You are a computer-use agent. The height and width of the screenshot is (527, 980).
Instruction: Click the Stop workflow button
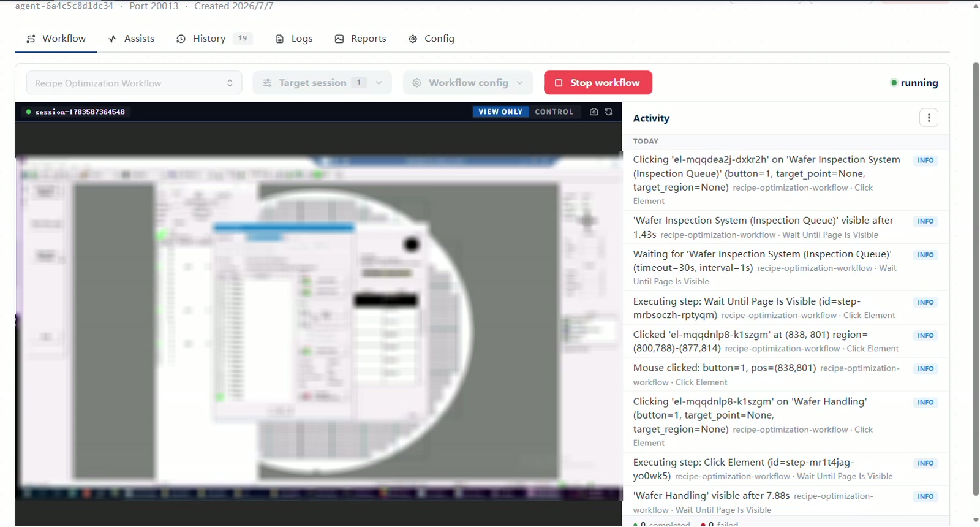point(598,83)
